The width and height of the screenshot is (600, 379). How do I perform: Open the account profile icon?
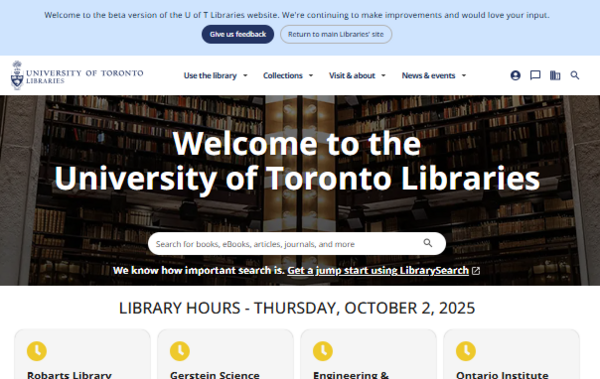[515, 75]
